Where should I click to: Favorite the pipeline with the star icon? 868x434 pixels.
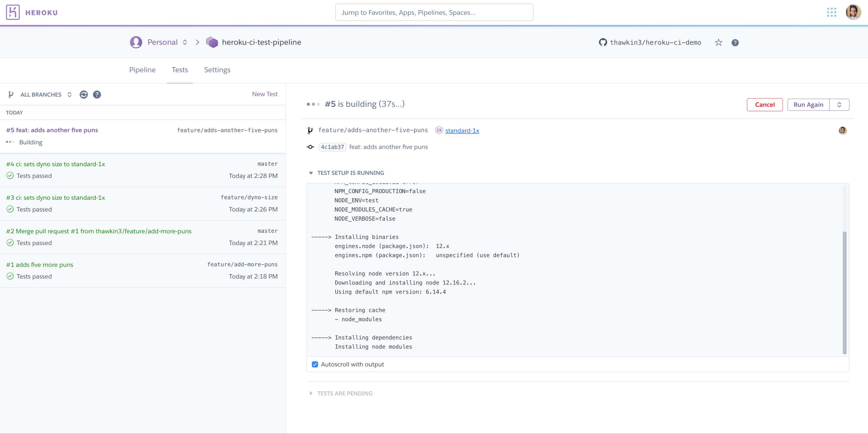(718, 42)
